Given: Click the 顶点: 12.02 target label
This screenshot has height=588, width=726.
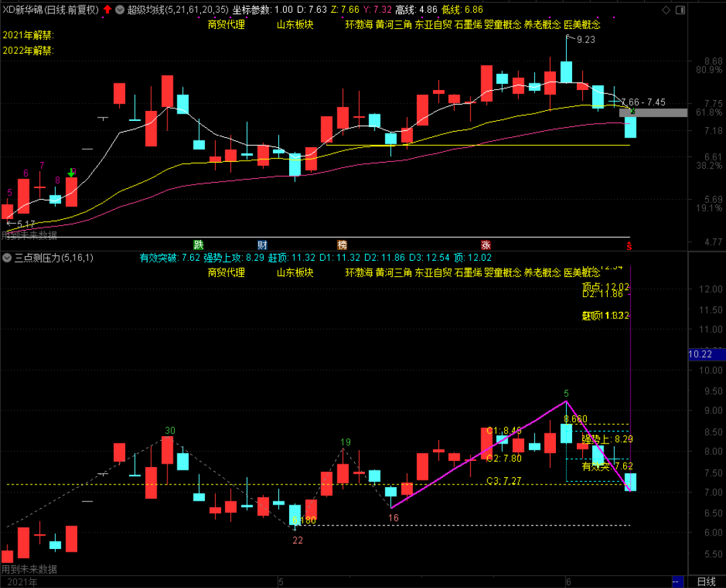Looking at the screenshot, I should pyautogui.click(x=605, y=286).
